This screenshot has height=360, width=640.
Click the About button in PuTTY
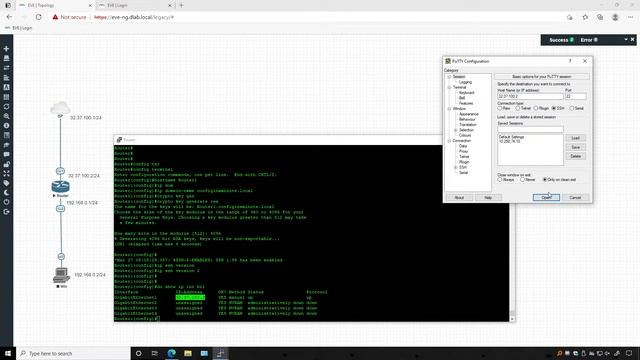[x=459, y=198]
